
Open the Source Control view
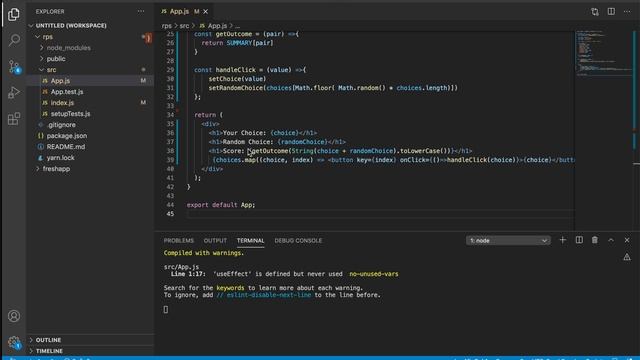pos(14,66)
